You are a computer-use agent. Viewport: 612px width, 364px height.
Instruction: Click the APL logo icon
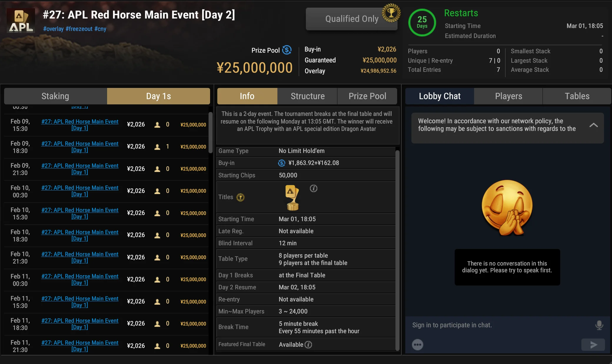[x=21, y=21]
